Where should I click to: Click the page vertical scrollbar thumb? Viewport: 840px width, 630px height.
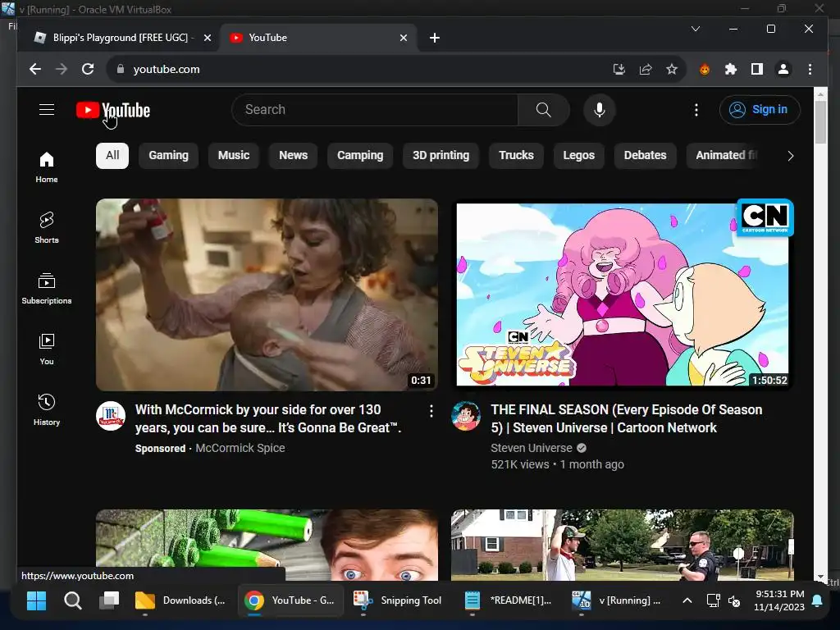[820, 121]
